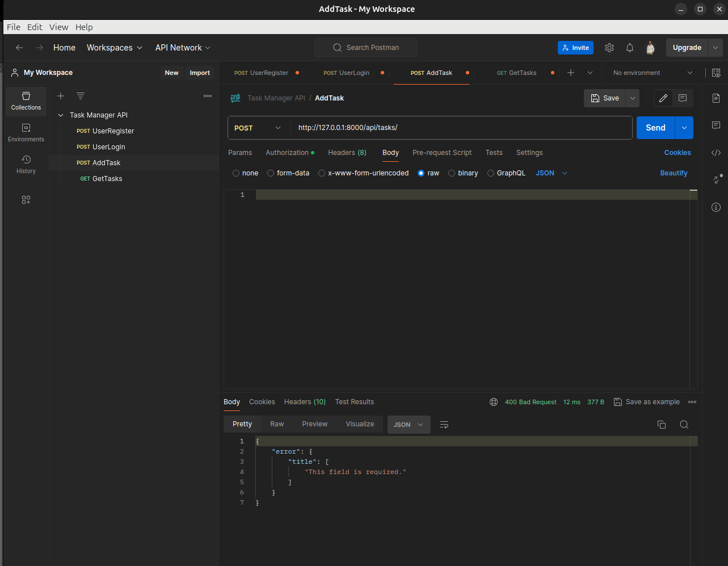
Task: Open the History sidebar panel
Action: coord(26,165)
